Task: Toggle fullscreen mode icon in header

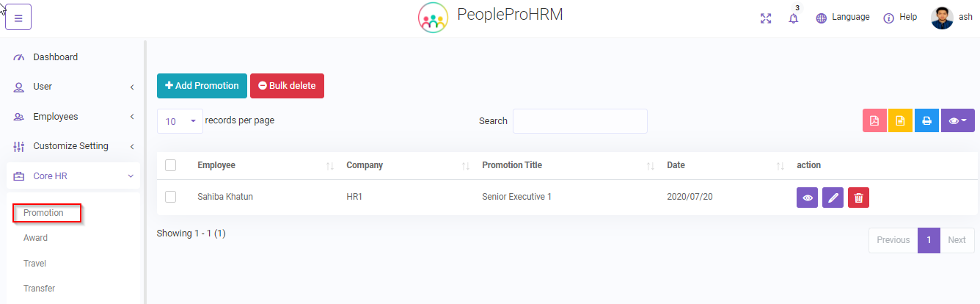Action: click(766, 18)
